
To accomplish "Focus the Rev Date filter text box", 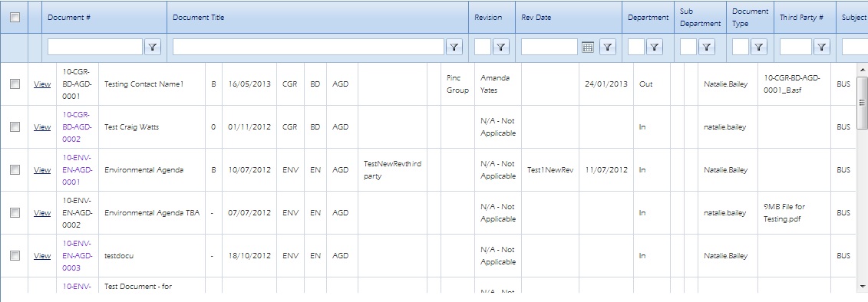I will pos(550,48).
